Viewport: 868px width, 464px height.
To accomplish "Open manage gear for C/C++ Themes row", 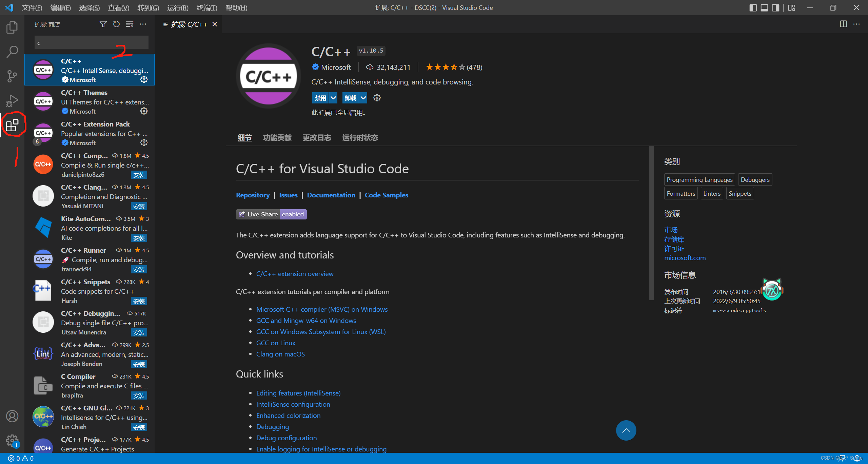I will point(144,111).
